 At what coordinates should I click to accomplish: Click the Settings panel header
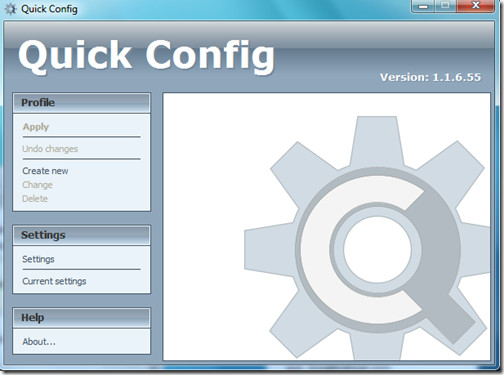pos(82,235)
